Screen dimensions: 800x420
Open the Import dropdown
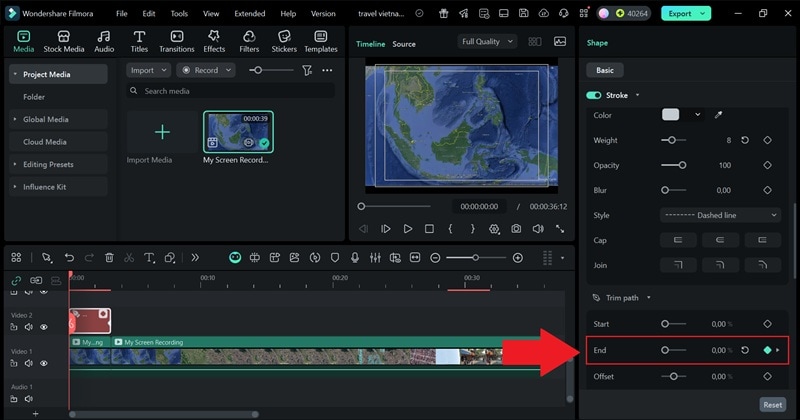(148, 70)
